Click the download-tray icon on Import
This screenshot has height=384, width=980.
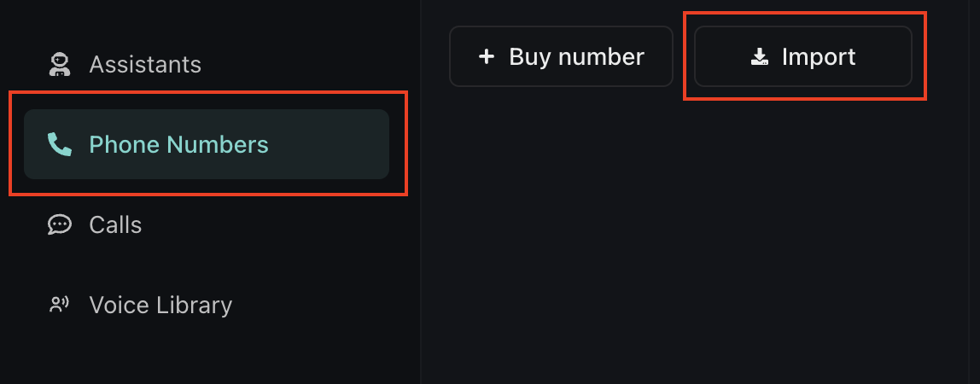click(759, 57)
